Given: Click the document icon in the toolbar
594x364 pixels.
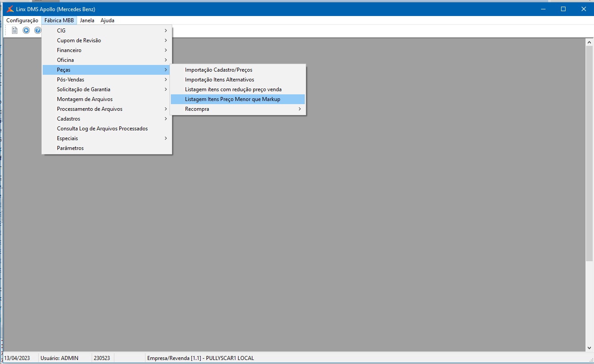Looking at the screenshot, I should [15, 31].
